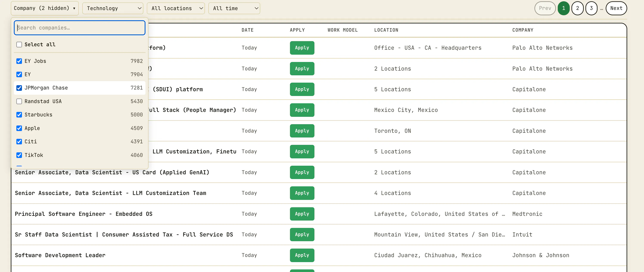
Task: Apply to Principal Software Engineer Embedded OS
Action: pos(302,214)
